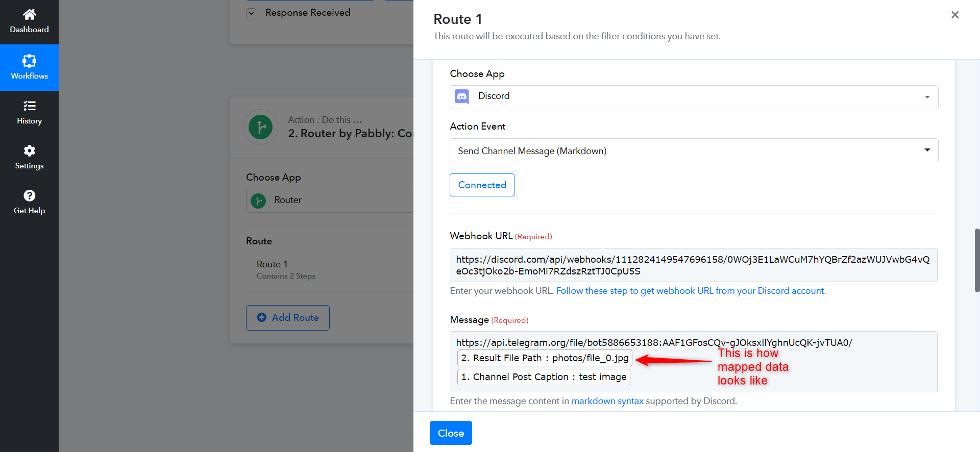Switch to Workflows in sidebar

click(x=30, y=67)
